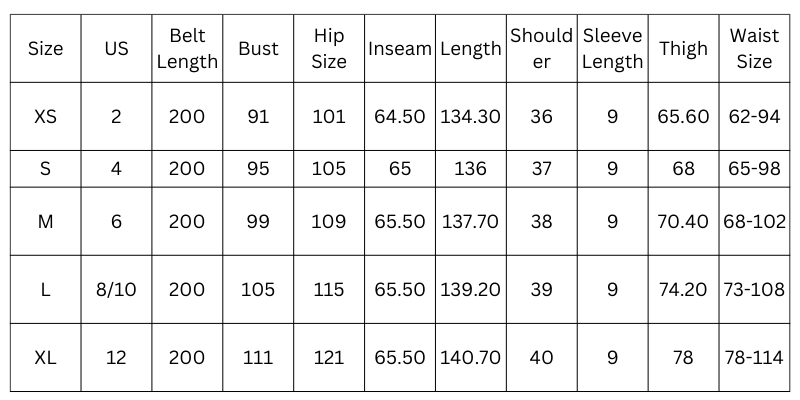Click the thigh value 74.20
Screen dimensions: 800x400
coord(683,290)
